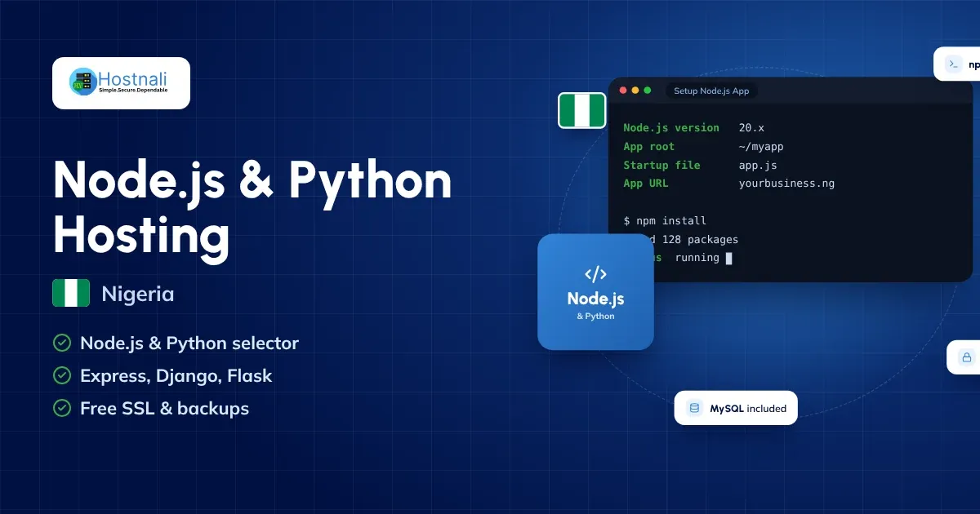Click 'App URL' label in terminal
Image resolution: width=980 pixels, height=514 pixels.
[x=646, y=184]
